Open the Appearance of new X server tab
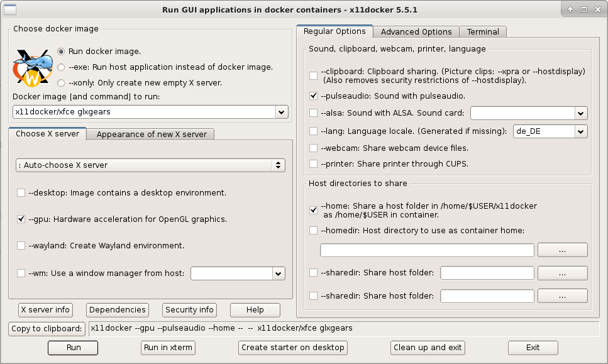Screen dimensions: 608x364 point(152,134)
